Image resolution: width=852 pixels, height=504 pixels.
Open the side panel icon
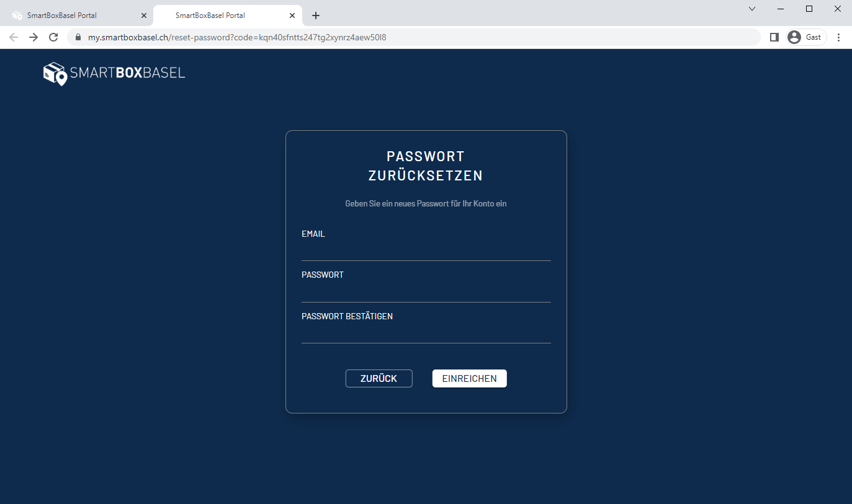[x=774, y=37]
